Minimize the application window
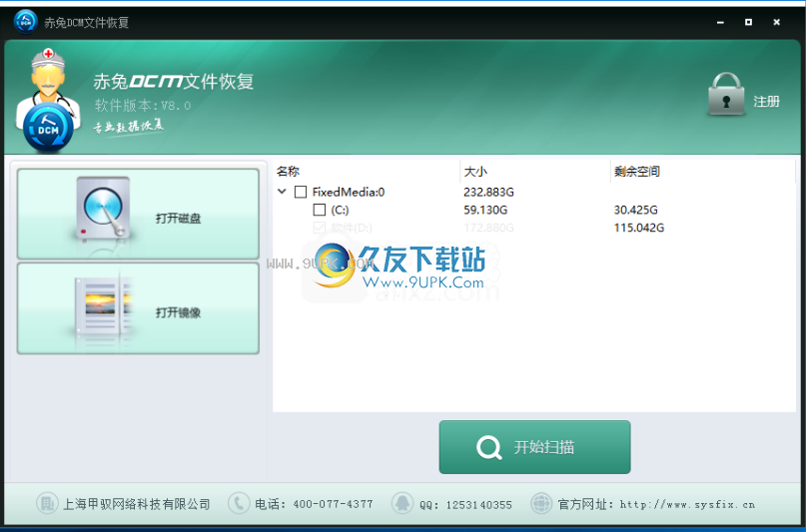Screen dimensions: 806x532 [x=721, y=22]
